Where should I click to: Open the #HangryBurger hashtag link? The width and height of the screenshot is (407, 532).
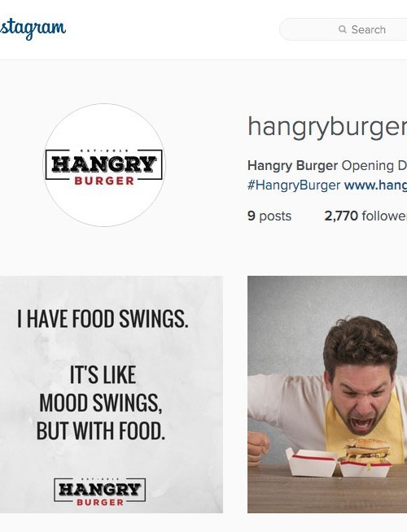pyautogui.click(x=294, y=185)
